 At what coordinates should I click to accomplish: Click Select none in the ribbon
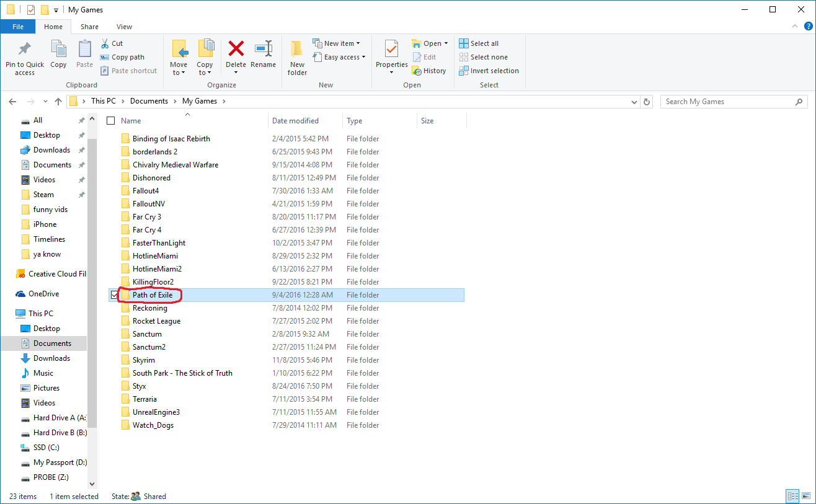click(x=483, y=57)
